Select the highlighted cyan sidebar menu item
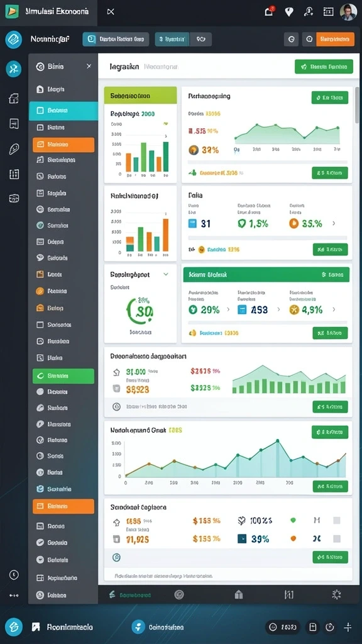This screenshot has width=362, height=644. 63,111
